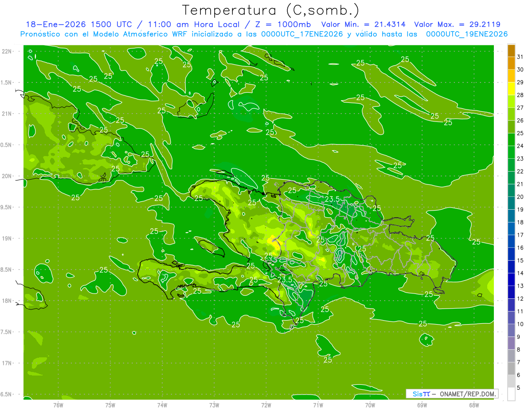The height and width of the screenshot is (411, 532).
Task: Click the '69W' longitude axis label
Action: (x=422, y=405)
